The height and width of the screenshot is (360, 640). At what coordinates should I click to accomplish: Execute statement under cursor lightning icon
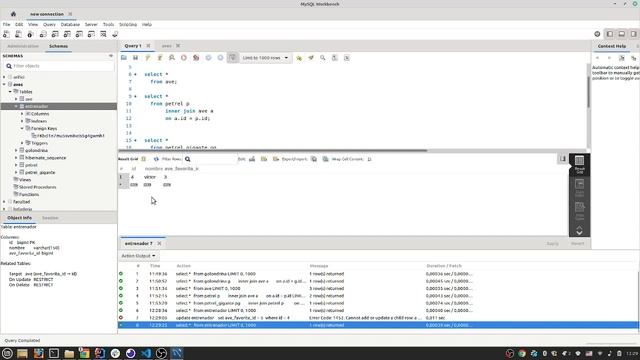coord(160,58)
